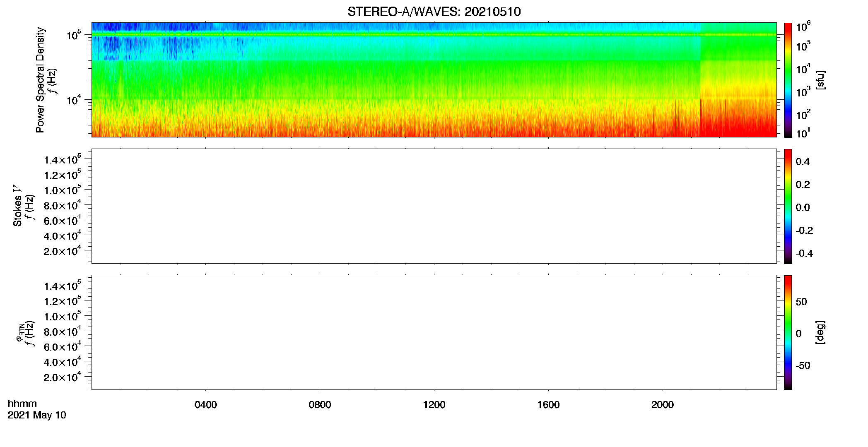This screenshot has height=447, width=868.
Task: Click the 10^1 tick on sfu colorbar
Action: tap(803, 133)
